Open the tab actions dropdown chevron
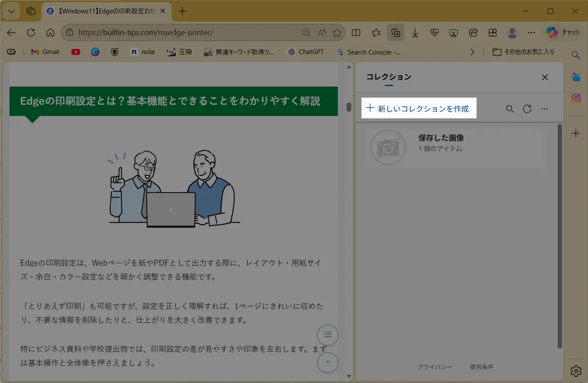Viewport: 588px width, 383px height. 11,11
